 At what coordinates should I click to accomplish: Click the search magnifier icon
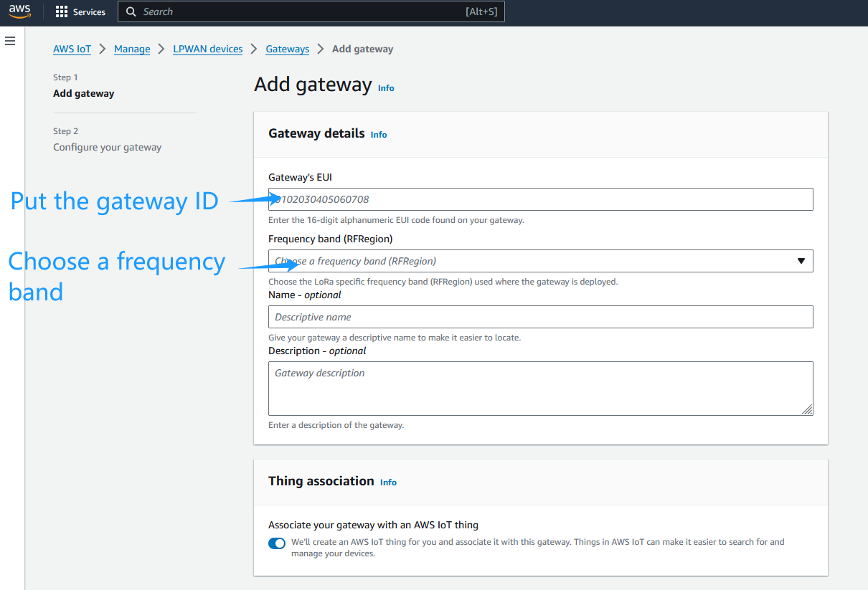pyautogui.click(x=131, y=12)
